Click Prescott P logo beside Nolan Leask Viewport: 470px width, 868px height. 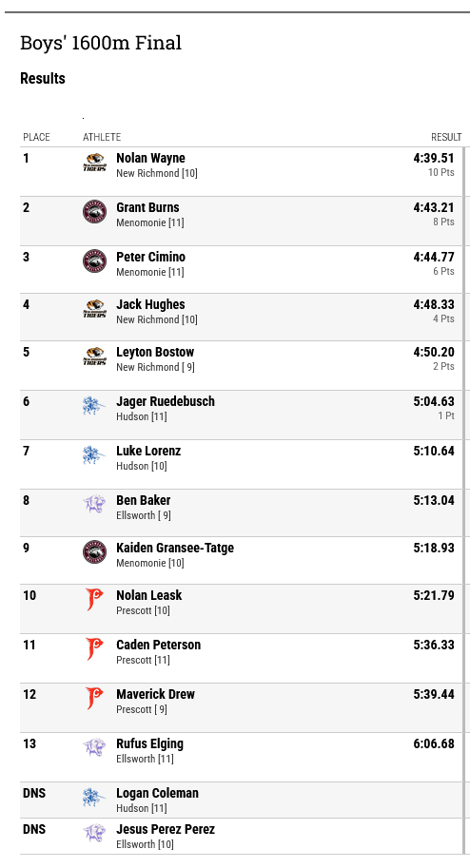pos(94,600)
